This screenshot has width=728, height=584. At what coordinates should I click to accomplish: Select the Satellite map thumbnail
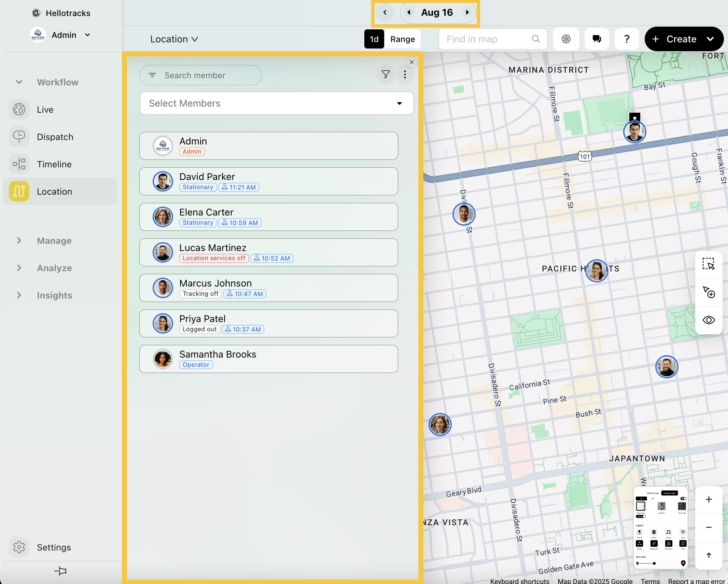point(661,506)
